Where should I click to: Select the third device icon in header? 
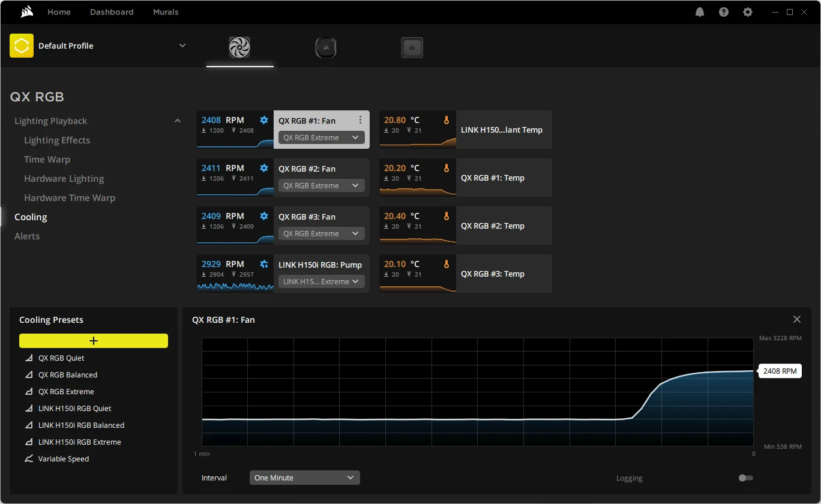pos(412,47)
